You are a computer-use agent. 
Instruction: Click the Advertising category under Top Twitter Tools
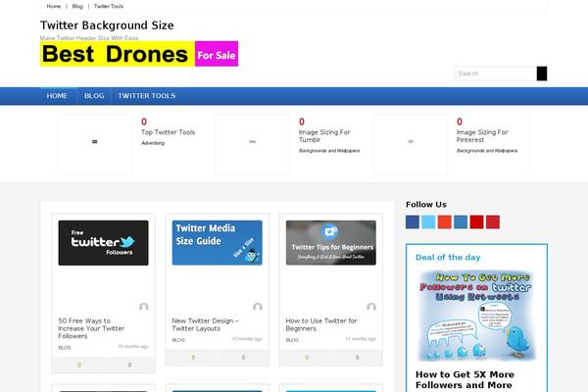pos(153,143)
